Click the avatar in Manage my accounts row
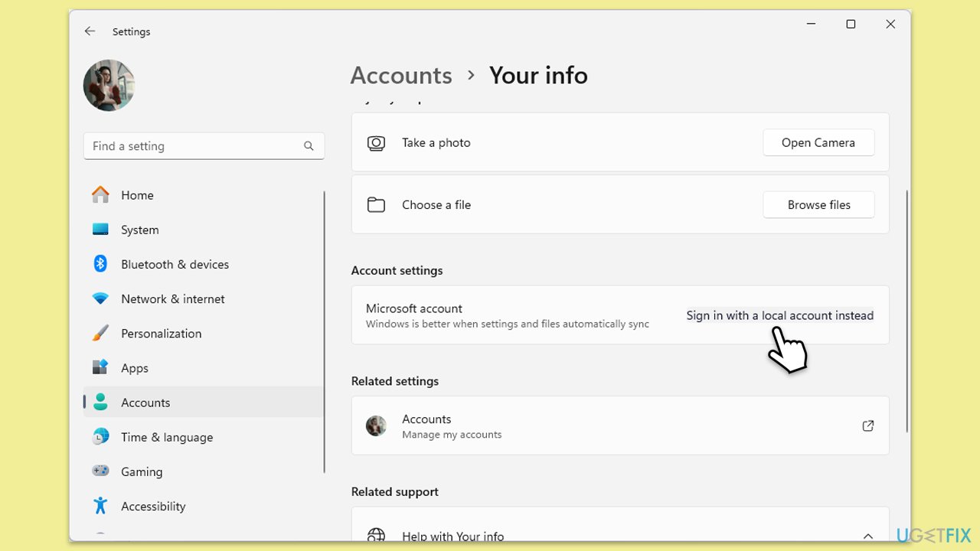This screenshot has width=980, height=551. pos(376,425)
